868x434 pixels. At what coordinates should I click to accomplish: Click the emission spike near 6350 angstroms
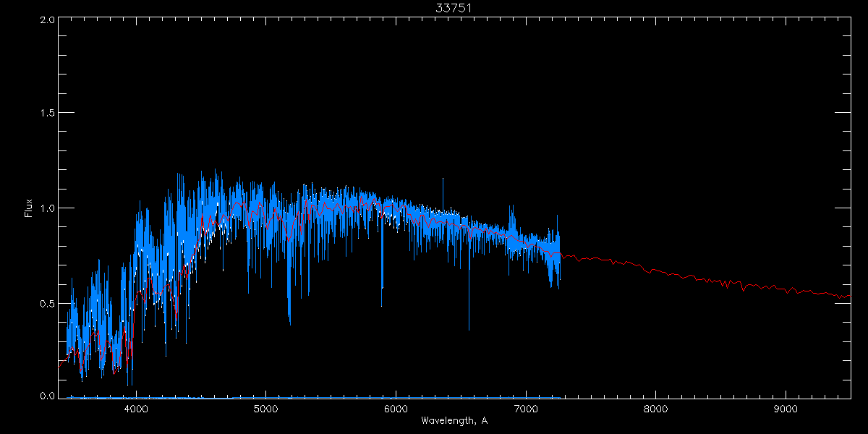[x=443, y=192]
